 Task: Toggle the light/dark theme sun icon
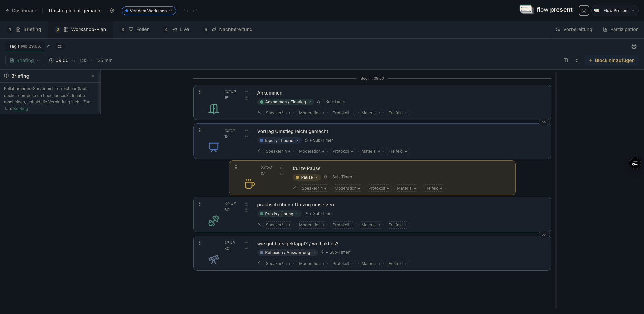tap(584, 11)
